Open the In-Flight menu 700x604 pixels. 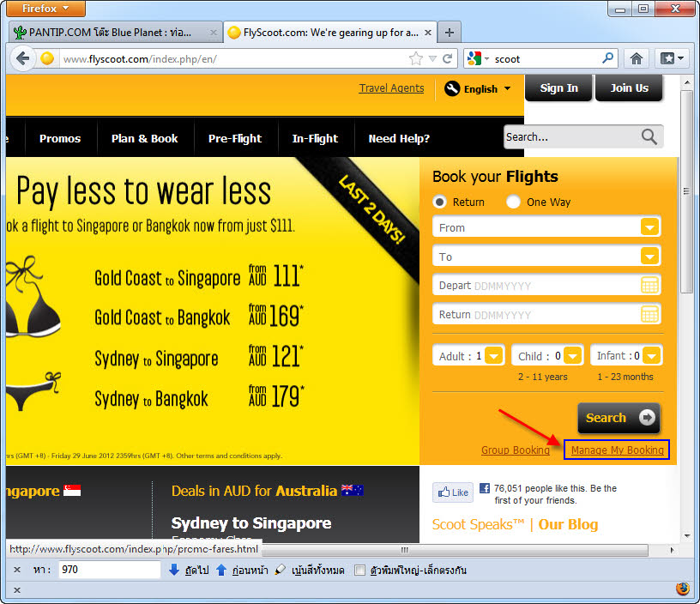pos(315,138)
